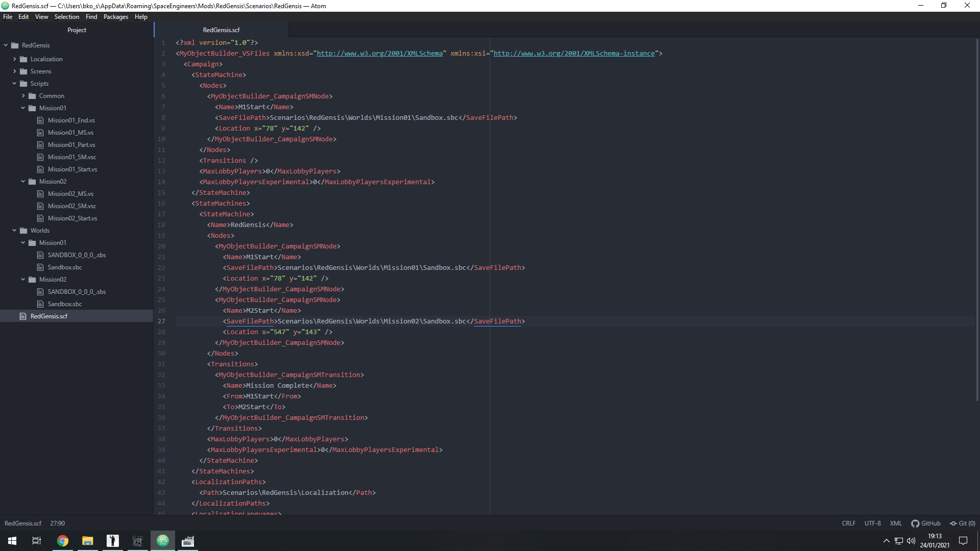Click the Atom taskbar icon
Screen dimensions: 980x551
[x=163, y=541]
